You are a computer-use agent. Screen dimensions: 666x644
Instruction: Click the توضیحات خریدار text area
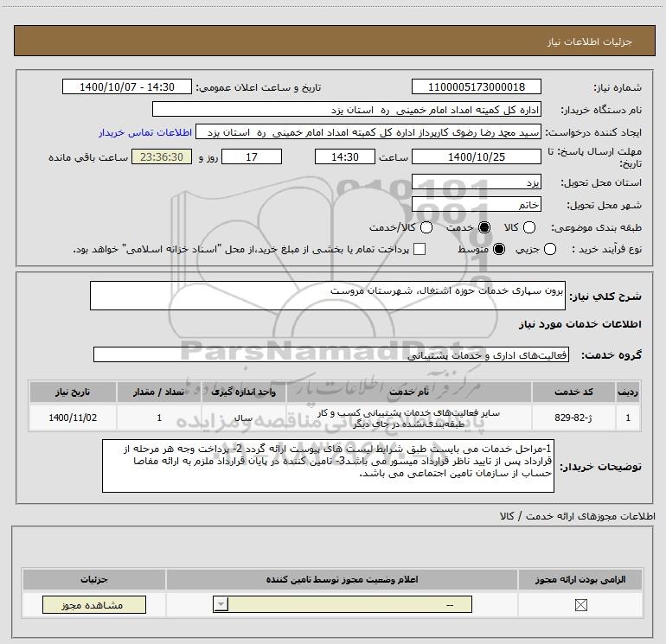pyautogui.click(x=328, y=466)
